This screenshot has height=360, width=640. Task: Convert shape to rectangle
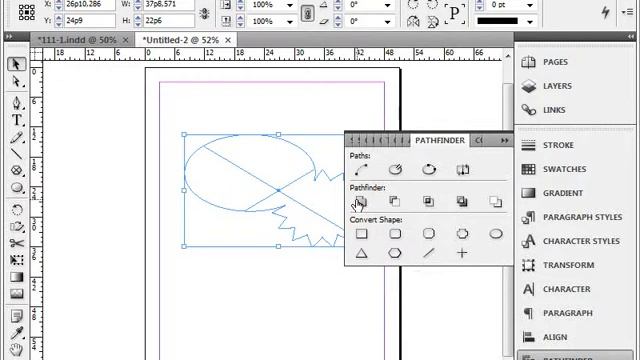click(361, 233)
